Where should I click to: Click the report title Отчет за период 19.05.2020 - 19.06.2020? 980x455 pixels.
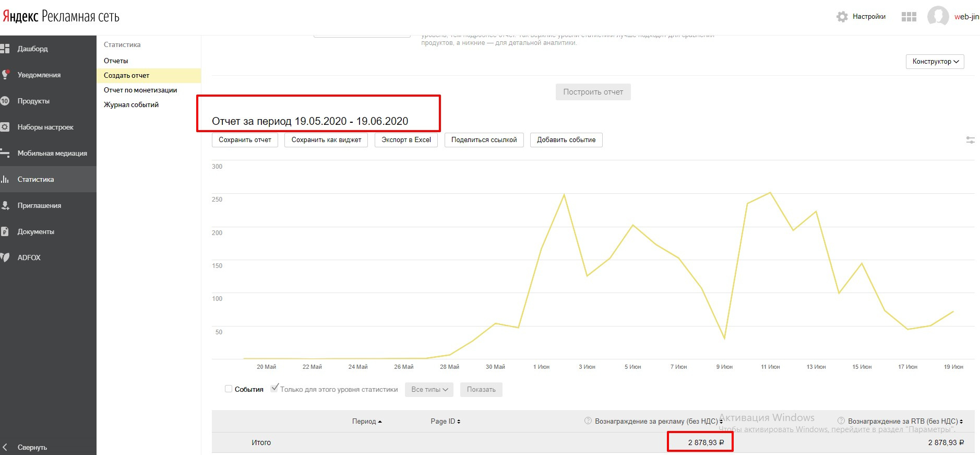click(310, 121)
